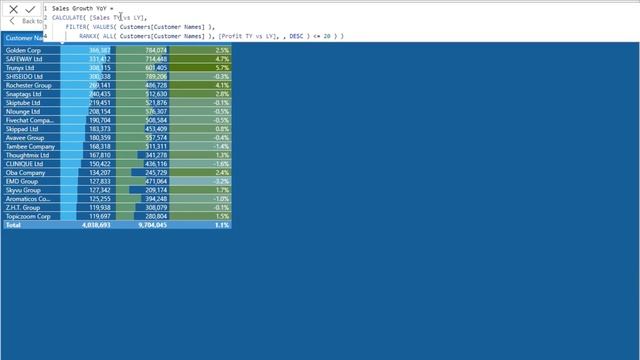Click the Total row label

pos(13,225)
